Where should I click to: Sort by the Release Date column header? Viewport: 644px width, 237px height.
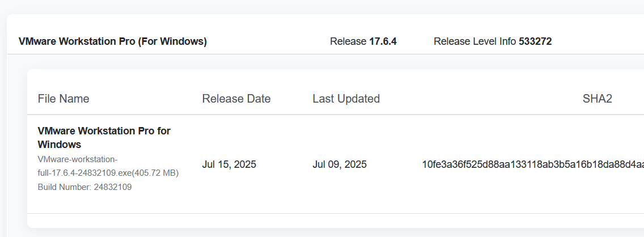tap(236, 99)
